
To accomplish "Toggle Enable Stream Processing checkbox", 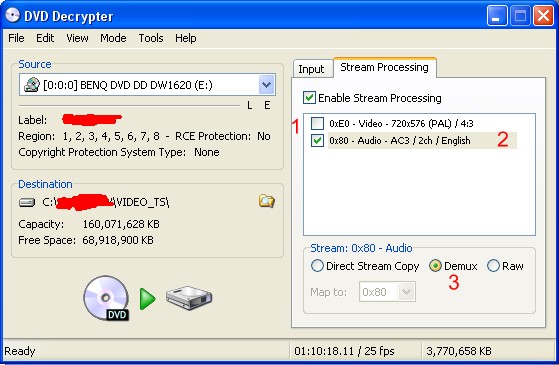I will pos(309,98).
